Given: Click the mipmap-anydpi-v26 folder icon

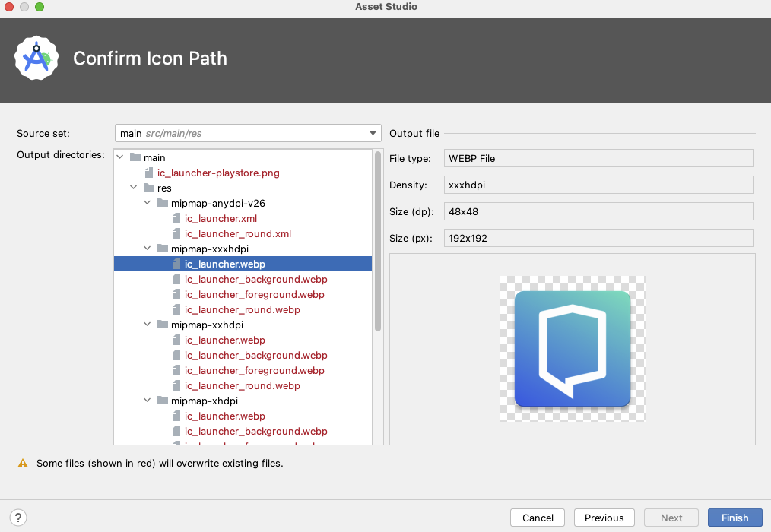Looking at the screenshot, I should (x=163, y=203).
